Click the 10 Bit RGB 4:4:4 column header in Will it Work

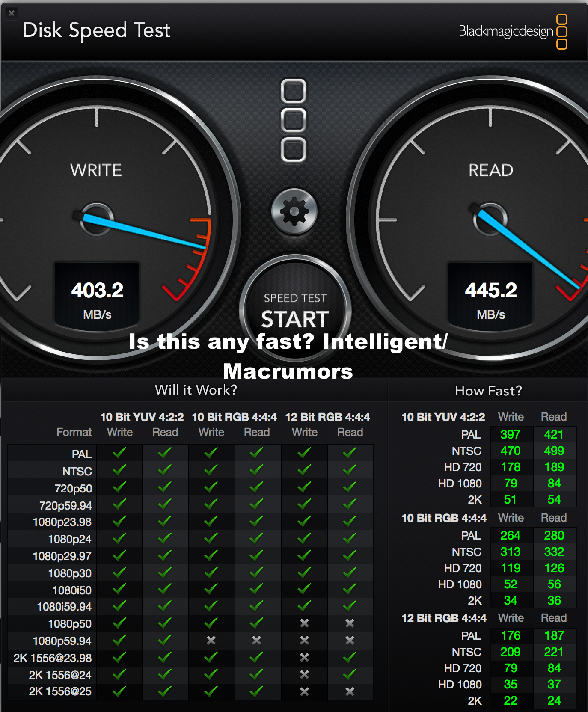234,417
